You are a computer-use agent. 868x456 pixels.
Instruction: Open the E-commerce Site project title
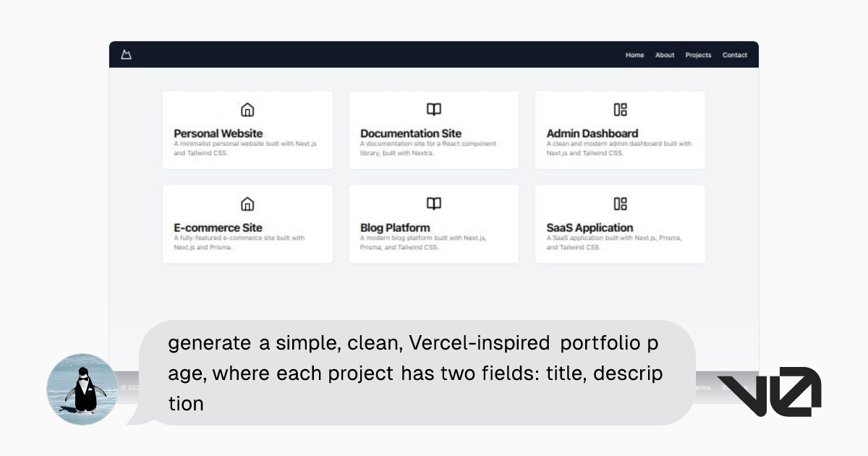click(218, 227)
